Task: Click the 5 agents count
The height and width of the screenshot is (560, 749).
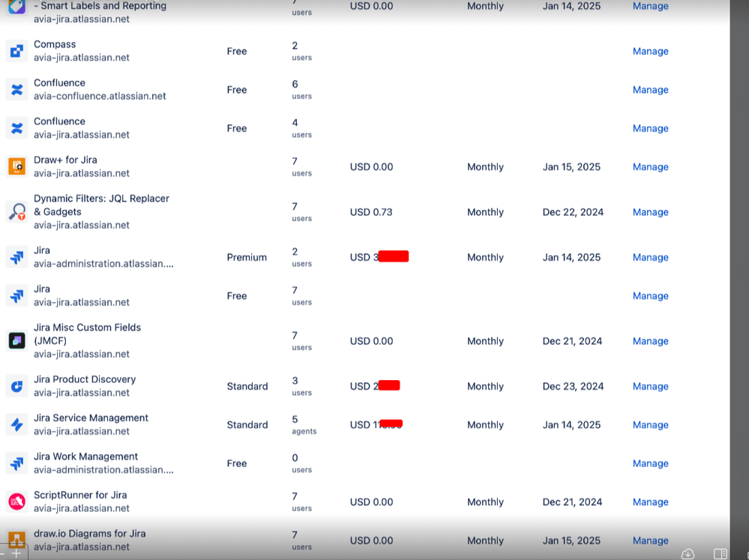Action: [304, 425]
